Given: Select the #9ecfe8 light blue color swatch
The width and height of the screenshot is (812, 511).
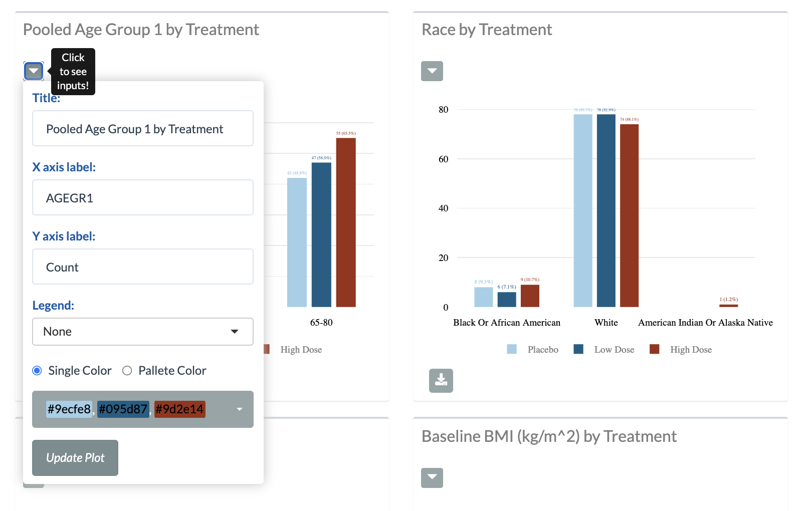Looking at the screenshot, I should tap(69, 409).
